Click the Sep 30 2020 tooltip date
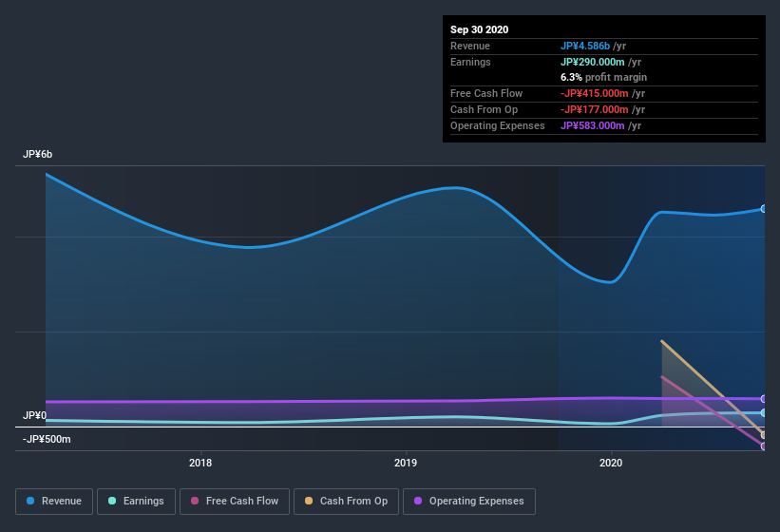The width and height of the screenshot is (780, 532). (x=479, y=29)
